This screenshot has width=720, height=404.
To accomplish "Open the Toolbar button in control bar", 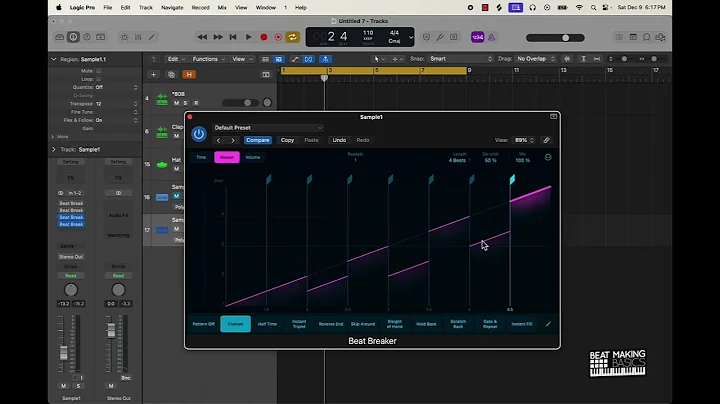I will pyautogui.click(x=101, y=37).
